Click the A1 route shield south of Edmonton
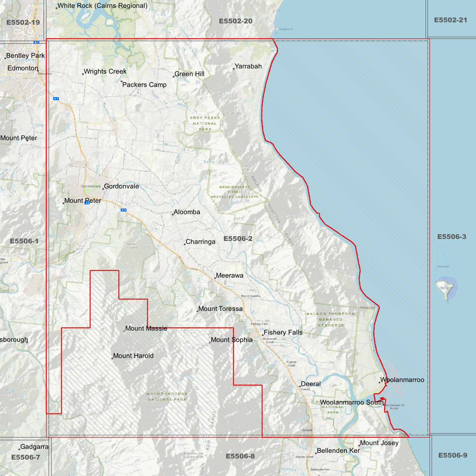The image size is (476, 476). click(x=56, y=99)
